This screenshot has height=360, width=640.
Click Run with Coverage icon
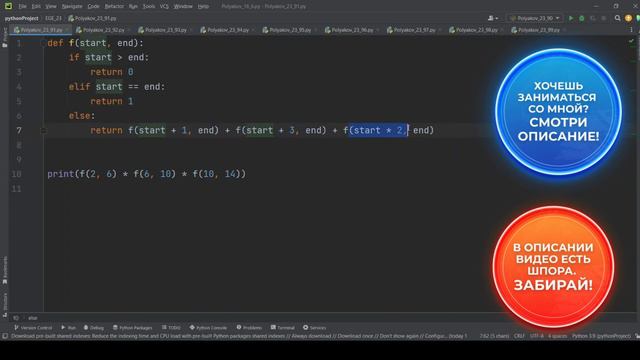point(593,18)
